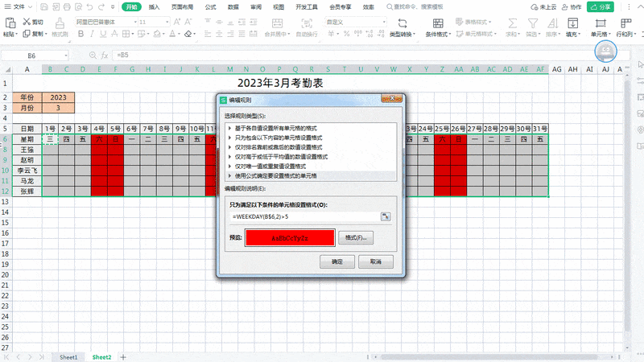Decrease font size with the smaller A icon
644x362 pixels.
(188, 22)
